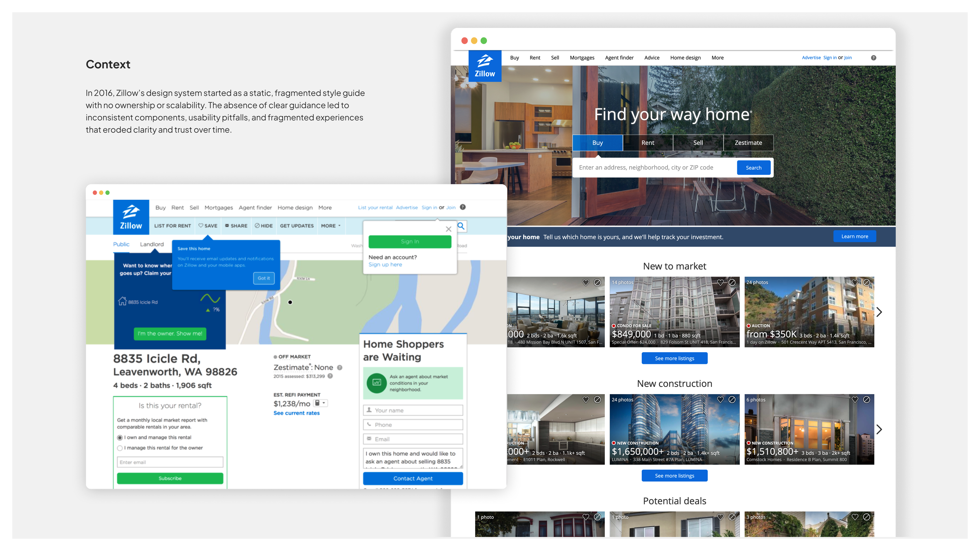This screenshot has width=980, height=551.
Task: Select the Zestimate search tab on hero
Action: (x=748, y=143)
